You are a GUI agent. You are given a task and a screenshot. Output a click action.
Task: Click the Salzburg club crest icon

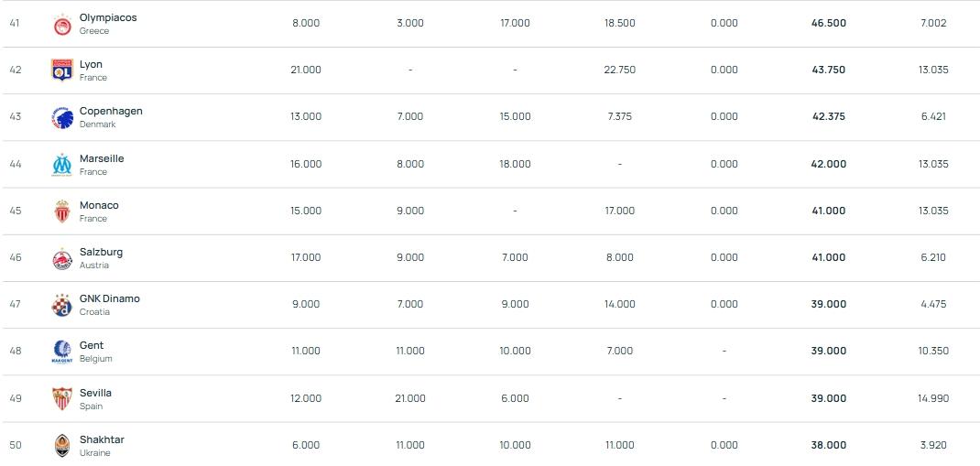click(x=61, y=258)
